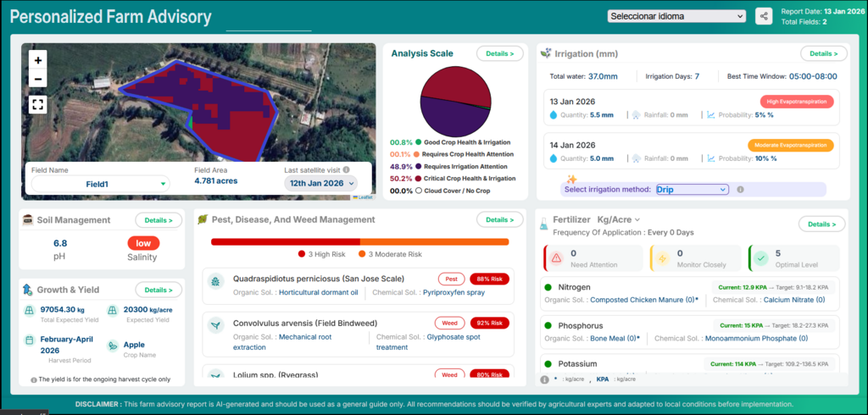
Task: Click the Optimal Level checkmark icon
Action: [x=761, y=258]
